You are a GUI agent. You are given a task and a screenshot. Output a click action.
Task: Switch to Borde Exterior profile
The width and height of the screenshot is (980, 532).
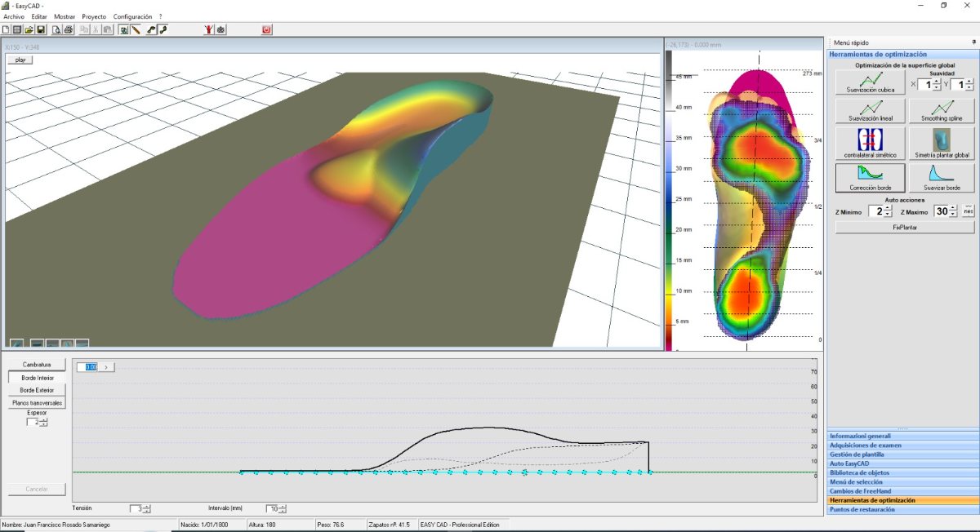click(x=37, y=390)
